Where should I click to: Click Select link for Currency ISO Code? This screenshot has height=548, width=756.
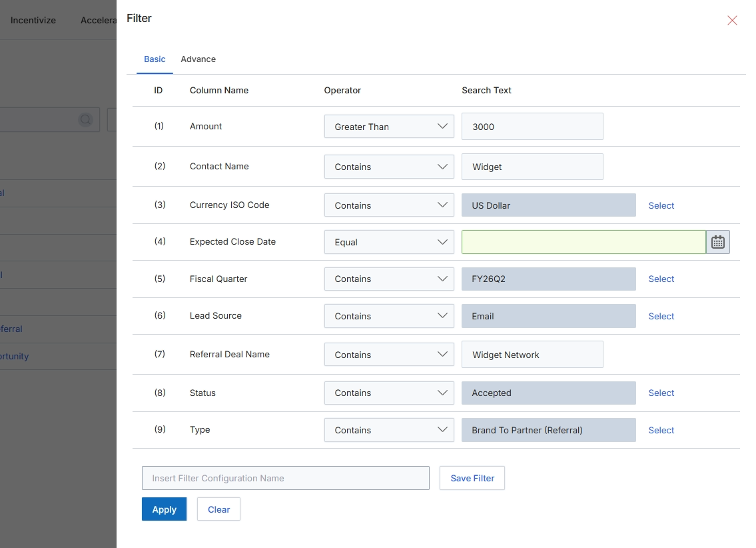click(x=661, y=205)
